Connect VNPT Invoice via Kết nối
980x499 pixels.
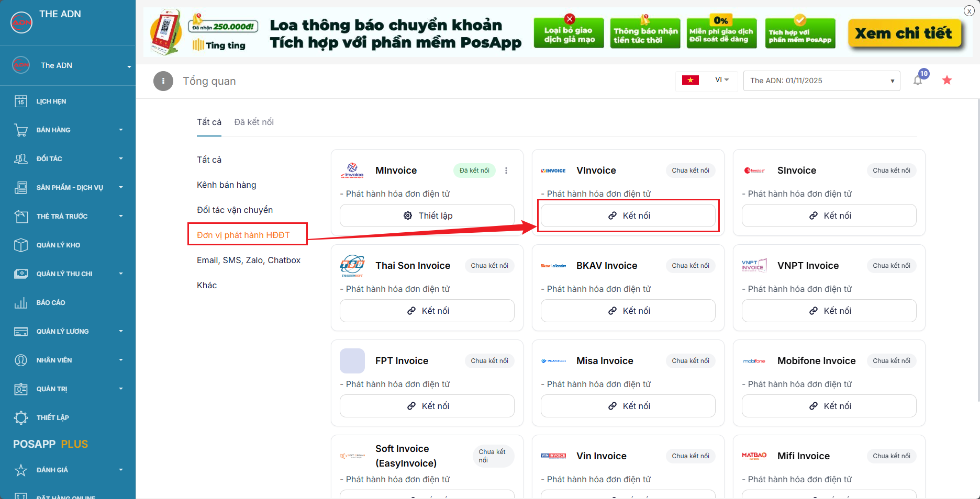coord(829,311)
